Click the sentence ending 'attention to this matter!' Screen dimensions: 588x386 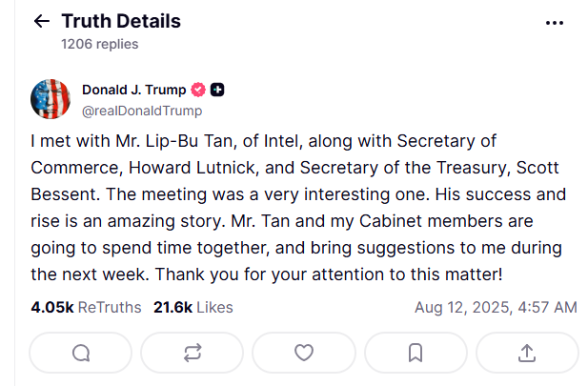[329, 274]
